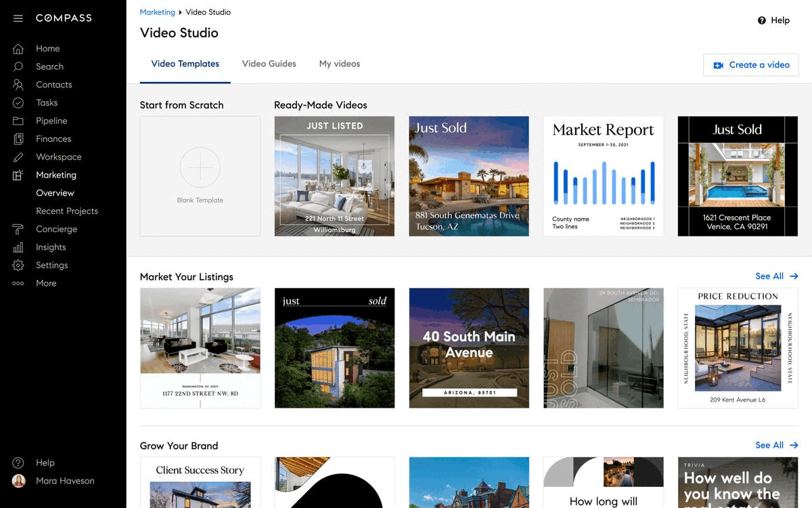Open Settings label in the sidebar
The width and height of the screenshot is (812, 508).
pos(52,266)
